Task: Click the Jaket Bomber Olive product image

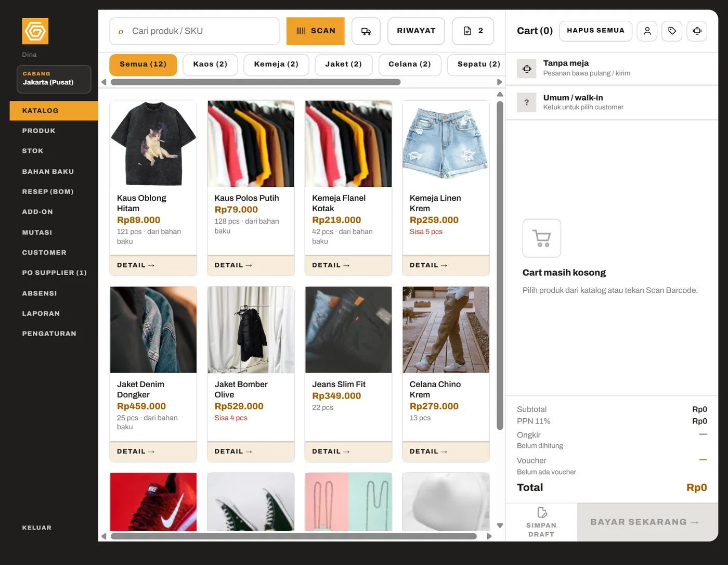Action: pos(251,330)
